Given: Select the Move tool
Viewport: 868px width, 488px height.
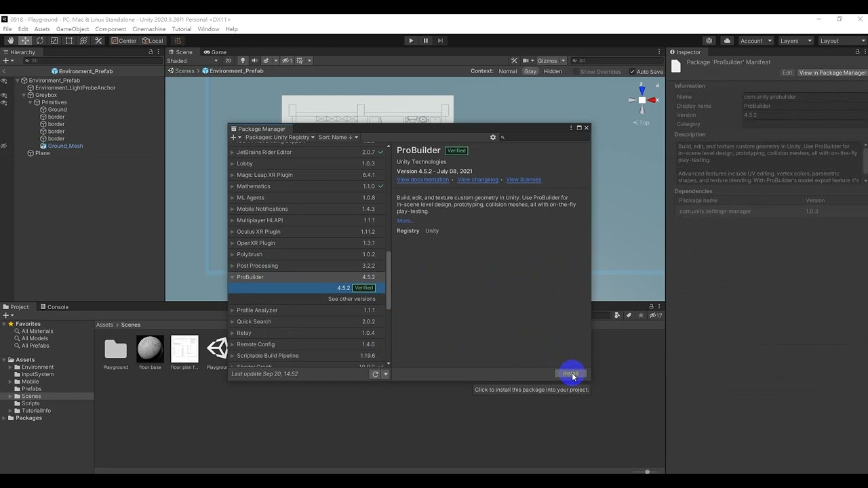Looking at the screenshot, I should [25, 41].
